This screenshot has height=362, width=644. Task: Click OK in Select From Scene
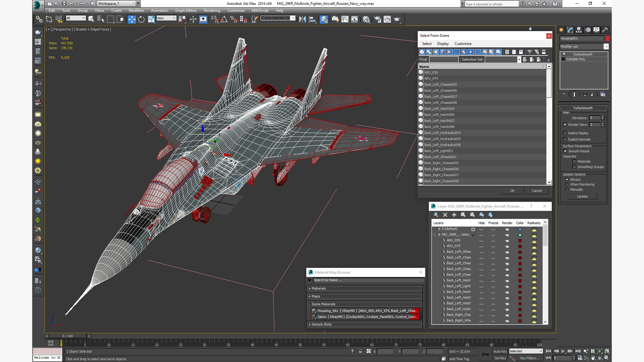[x=512, y=191]
